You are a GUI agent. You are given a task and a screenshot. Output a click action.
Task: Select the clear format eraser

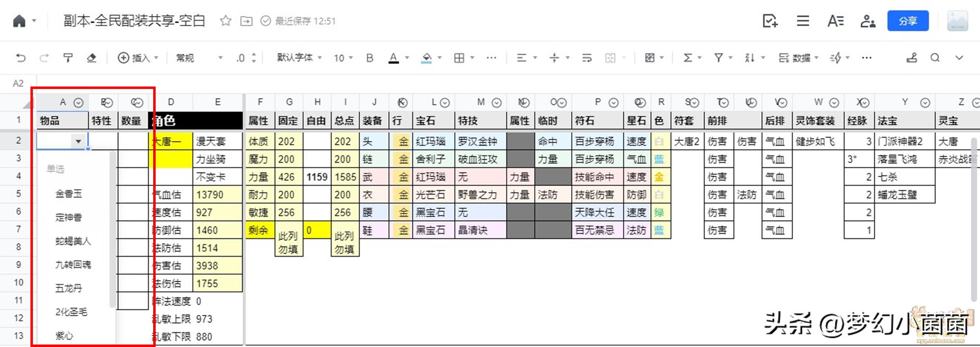click(x=91, y=58)
